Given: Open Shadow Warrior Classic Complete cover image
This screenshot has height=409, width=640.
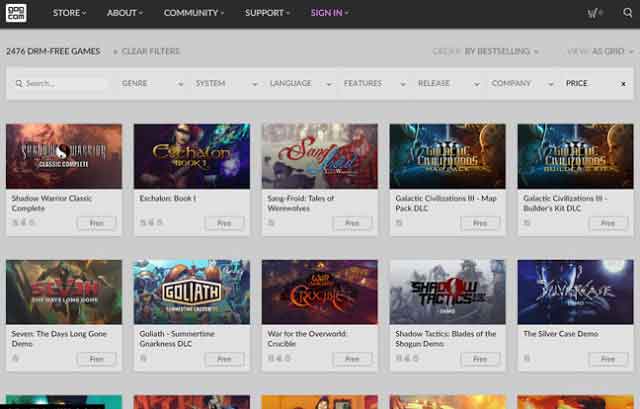Looking at the screenshot, I should pyautogui.click(x=64, y=156).
